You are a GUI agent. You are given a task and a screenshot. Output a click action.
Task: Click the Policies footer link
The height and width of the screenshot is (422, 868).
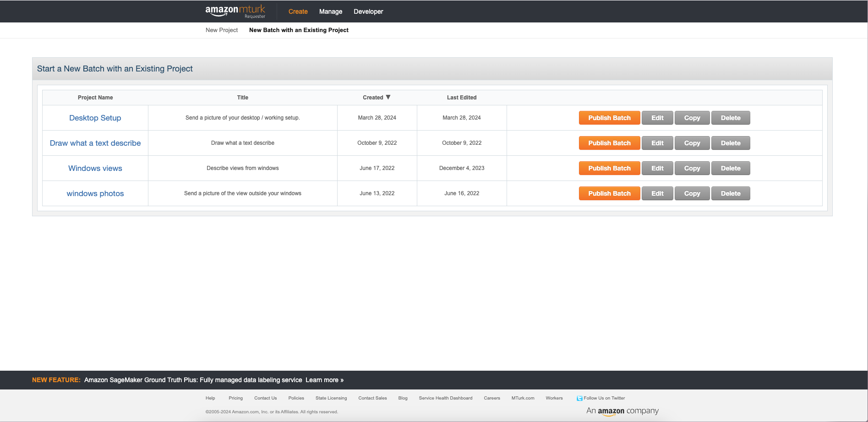point(296,398)
